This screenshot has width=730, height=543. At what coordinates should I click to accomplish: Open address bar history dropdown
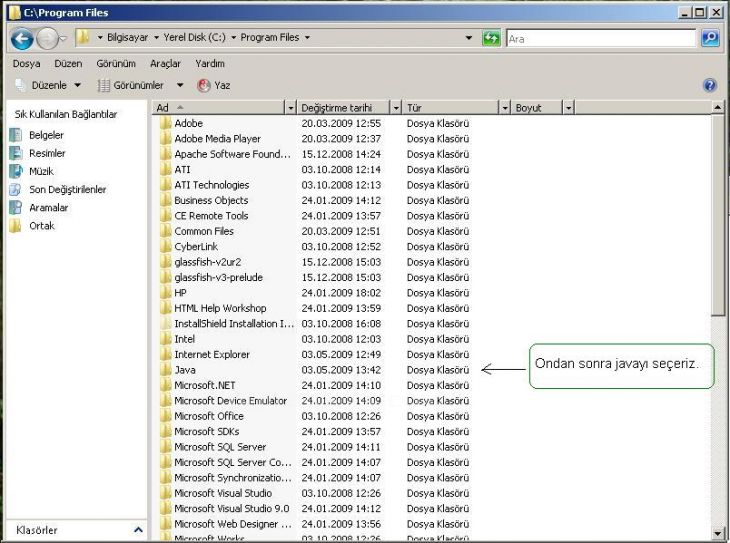[468, 38]
